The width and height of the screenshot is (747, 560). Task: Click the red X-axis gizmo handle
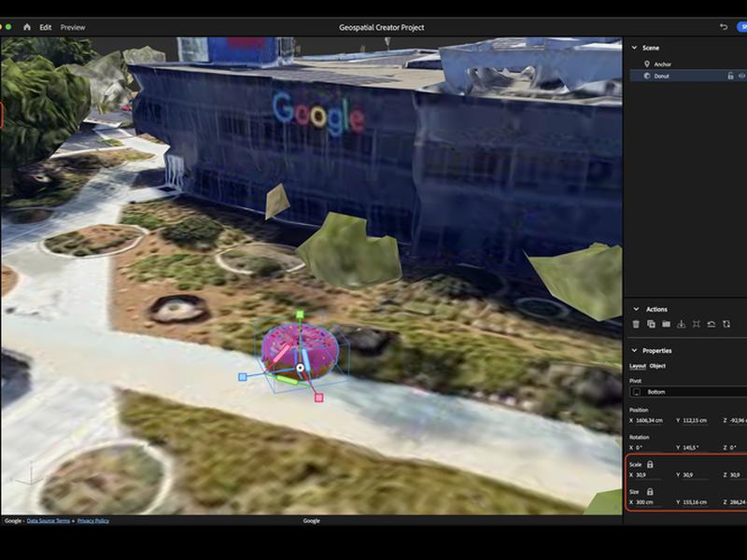pos(319,398)
